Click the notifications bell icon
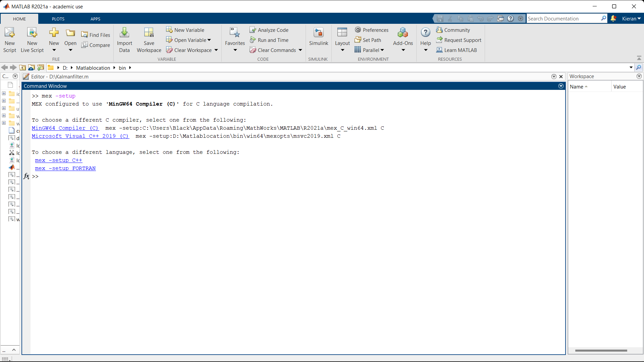This screenshot has height=362, width=644. [x=613, y=18]
